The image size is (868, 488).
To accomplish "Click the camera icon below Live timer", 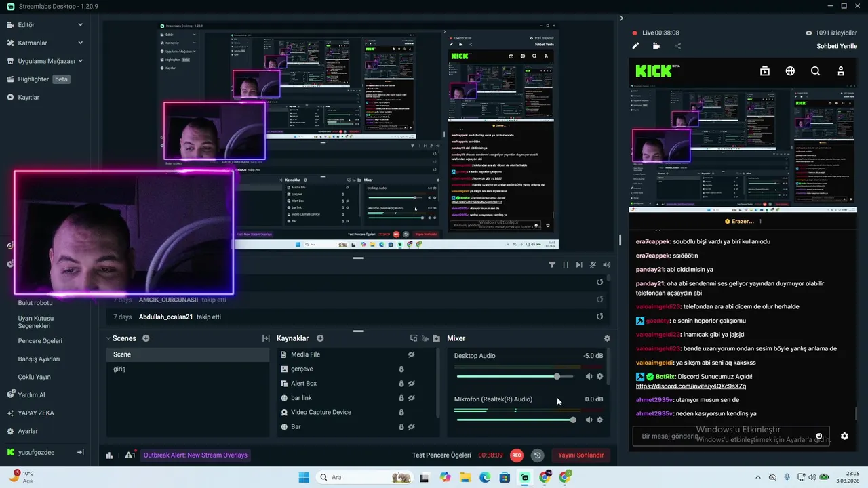I will [656, 46].
